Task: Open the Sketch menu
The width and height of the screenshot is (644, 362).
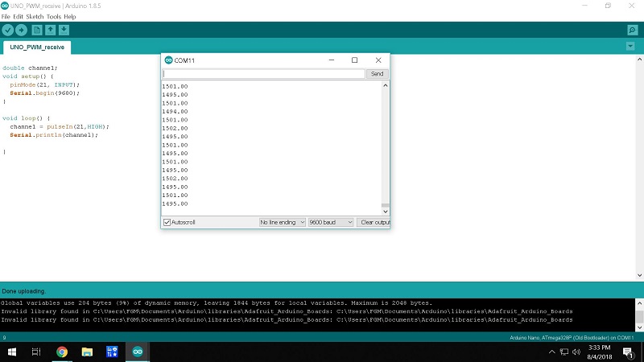Action: click(35, 16)
